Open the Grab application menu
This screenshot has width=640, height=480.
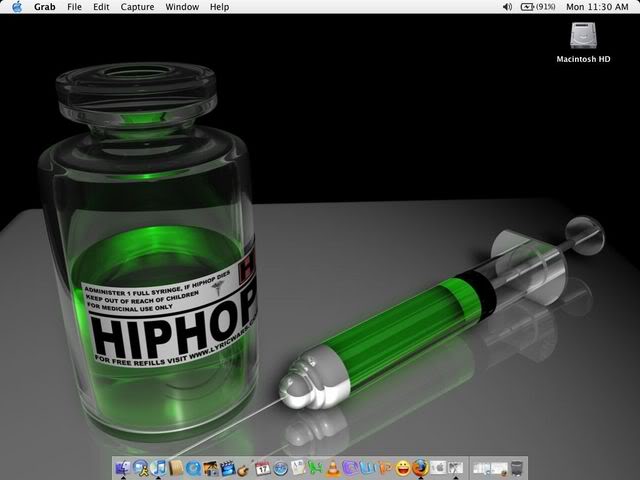point(44,7)
